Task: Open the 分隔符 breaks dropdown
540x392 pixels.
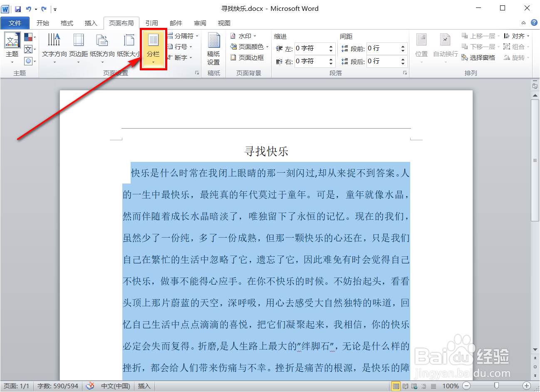Action: [181, 36]
